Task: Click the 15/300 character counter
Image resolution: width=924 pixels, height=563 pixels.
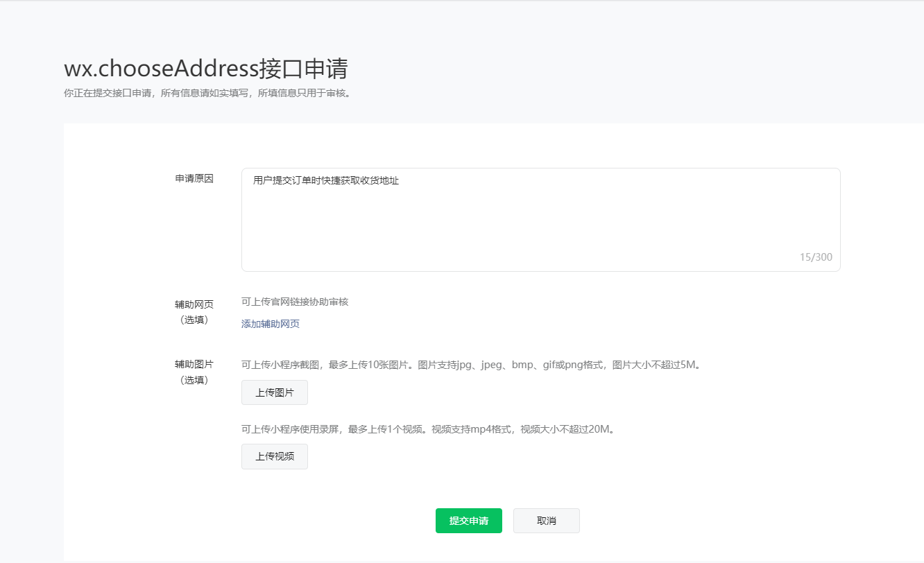Action: click(x=816, y=257)
